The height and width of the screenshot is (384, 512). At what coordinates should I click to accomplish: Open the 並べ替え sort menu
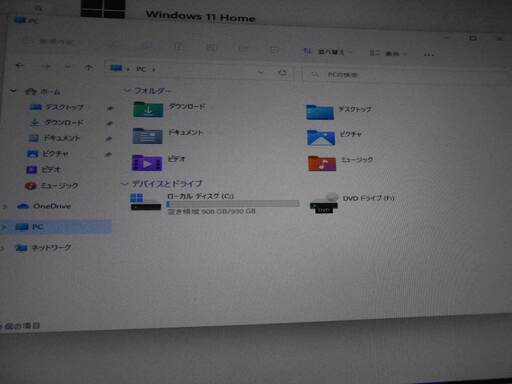tap(328, 52)
